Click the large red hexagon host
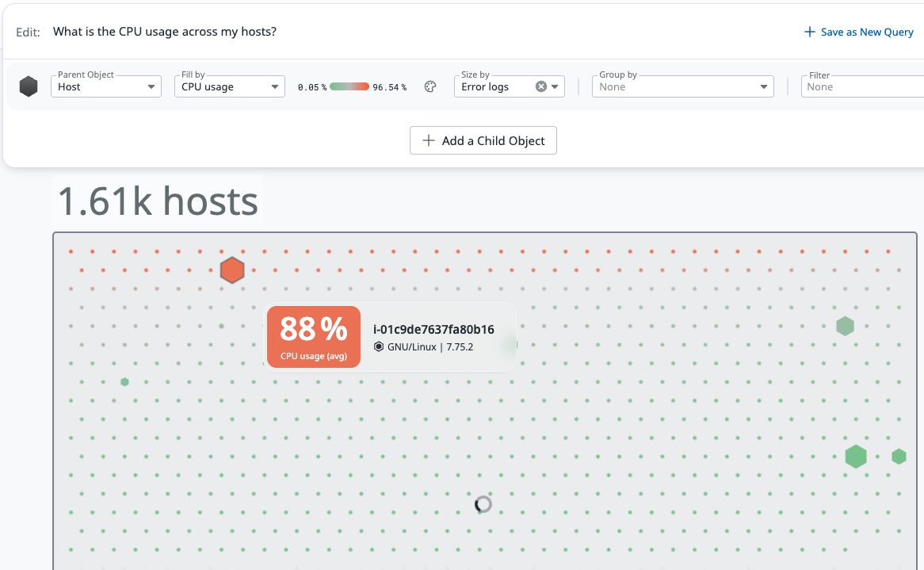Viewport: 924px width, 570px height. [x=231, y=270]
